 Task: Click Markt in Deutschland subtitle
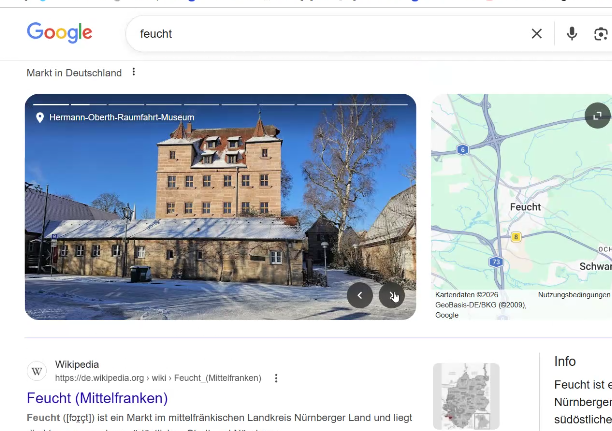(74, 73)
